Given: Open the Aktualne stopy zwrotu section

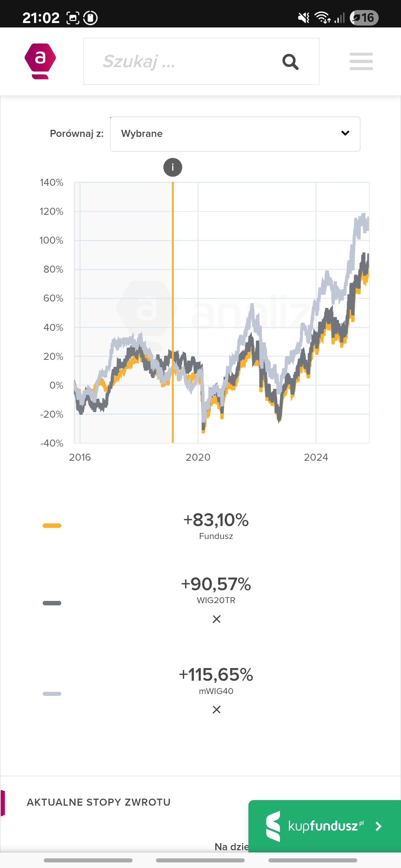Looking at the screenshot, I should coord(98,802).
